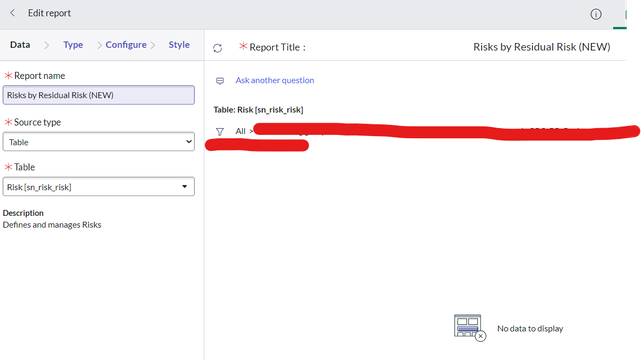
Task: Click the No data to display icon
Action: [469, 327]
